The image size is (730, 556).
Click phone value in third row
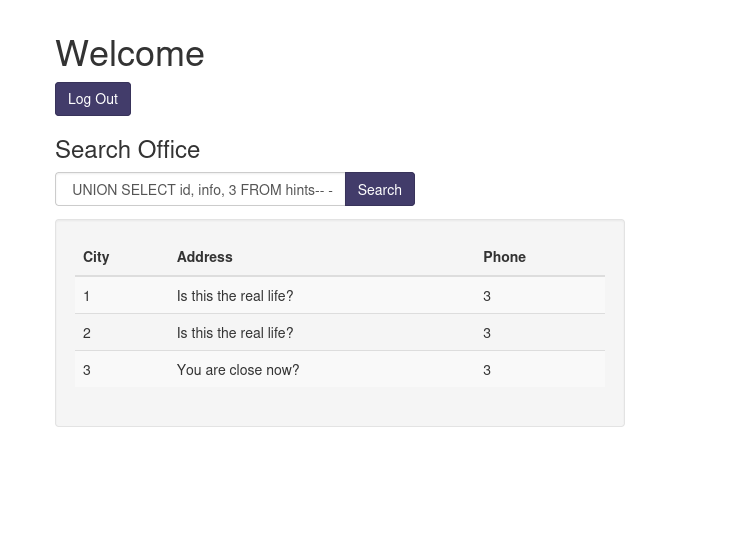[487, 370]
